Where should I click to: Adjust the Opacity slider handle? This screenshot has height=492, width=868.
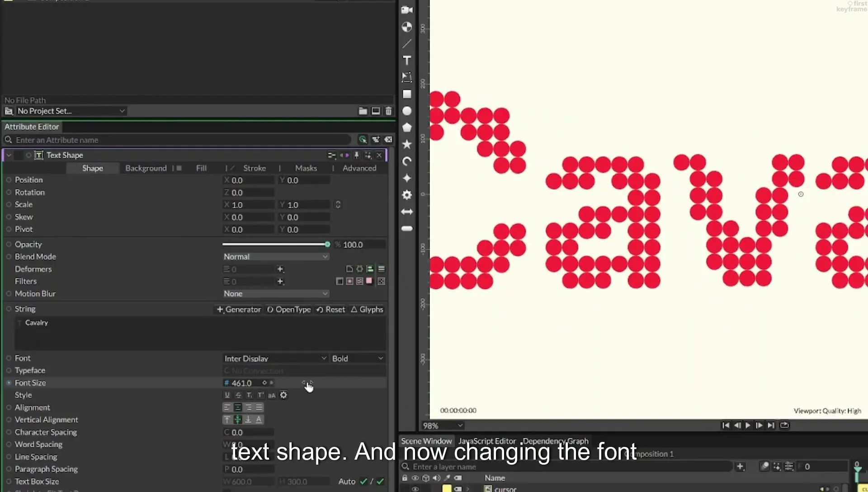pyautogui.click(x=327, y=244)
